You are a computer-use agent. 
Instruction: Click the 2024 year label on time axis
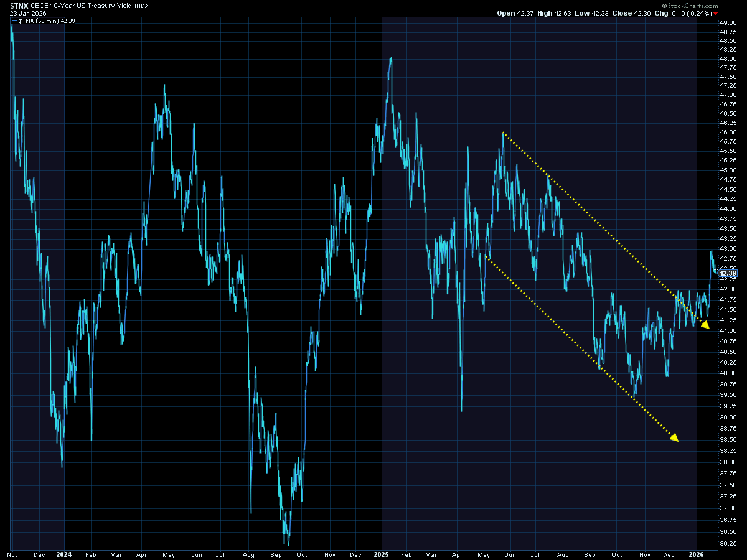[x=65, y=553]
